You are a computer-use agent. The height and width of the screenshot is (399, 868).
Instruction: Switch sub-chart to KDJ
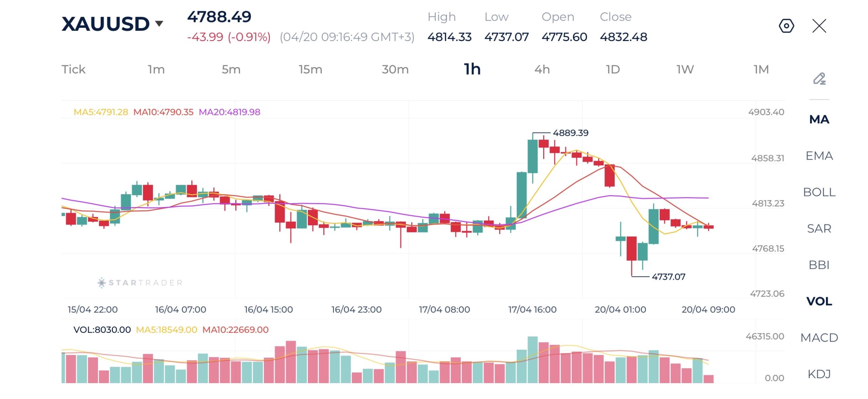click(819, 374)
